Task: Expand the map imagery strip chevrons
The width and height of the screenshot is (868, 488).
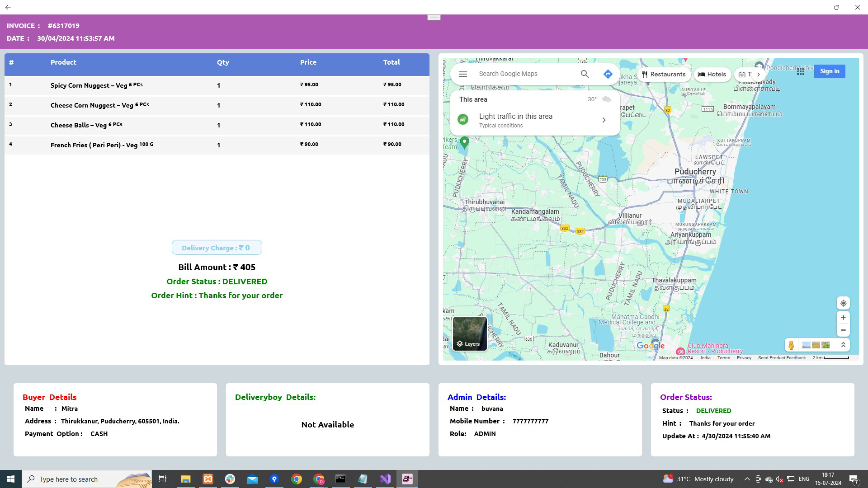Action: click(843, 345)
